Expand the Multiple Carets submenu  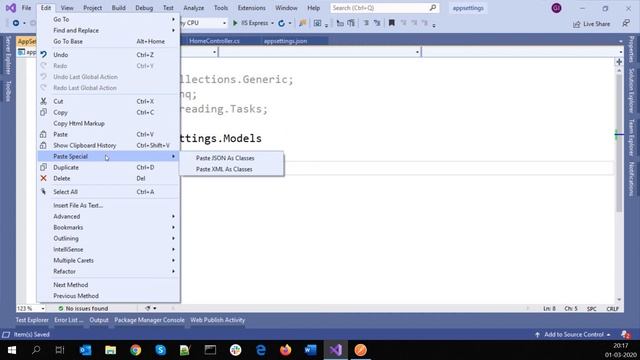(108, 260)
